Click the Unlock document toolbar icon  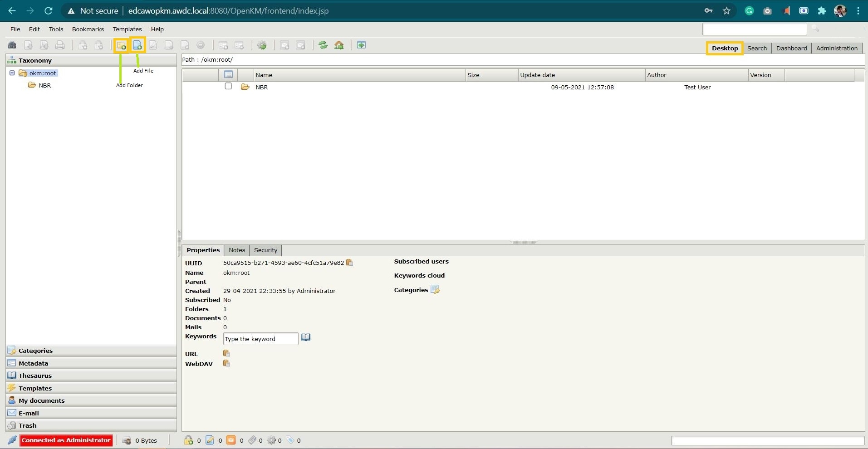click(x=99, y=45)
